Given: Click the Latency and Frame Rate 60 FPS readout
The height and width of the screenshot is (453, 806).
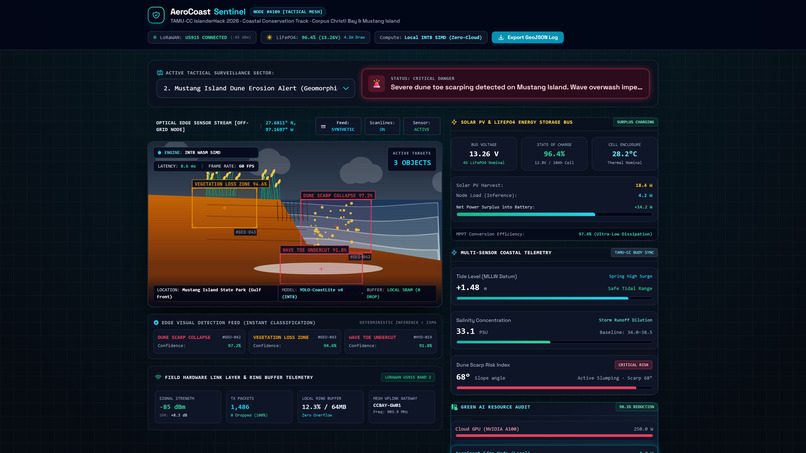Looking at the screenshot, I should point(206,166).
